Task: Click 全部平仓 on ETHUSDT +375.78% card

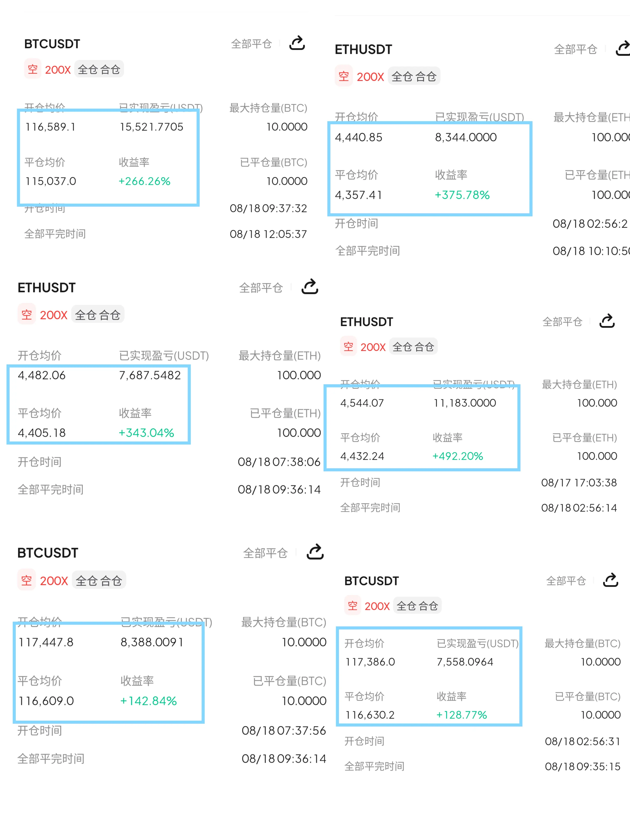Action: point(575,49)
